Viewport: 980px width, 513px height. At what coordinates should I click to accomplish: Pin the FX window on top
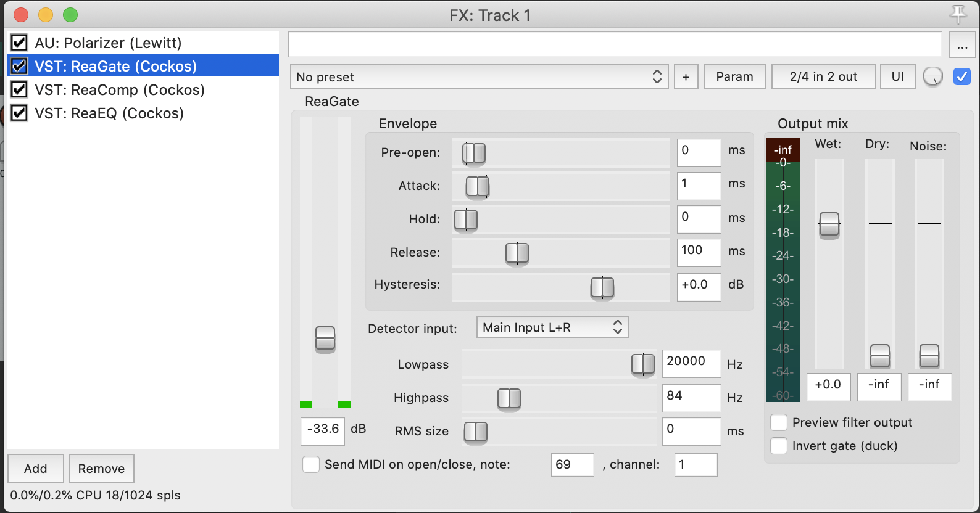[958, 14]
